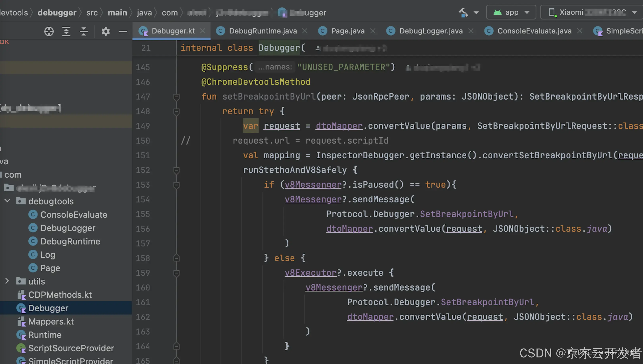Image resolution: width=643 pixels, height=364 pixels.
Task: Open dropdown arrow next to hammer icon
Action: point(476,13)
